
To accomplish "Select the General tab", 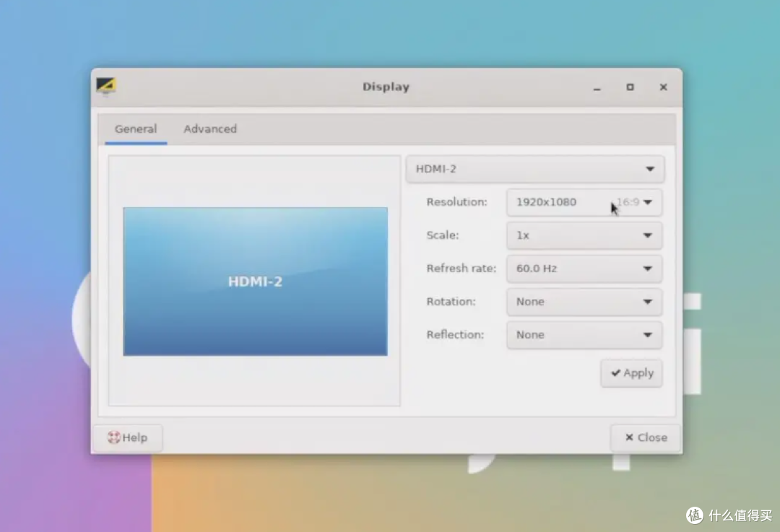I will 136,128.
